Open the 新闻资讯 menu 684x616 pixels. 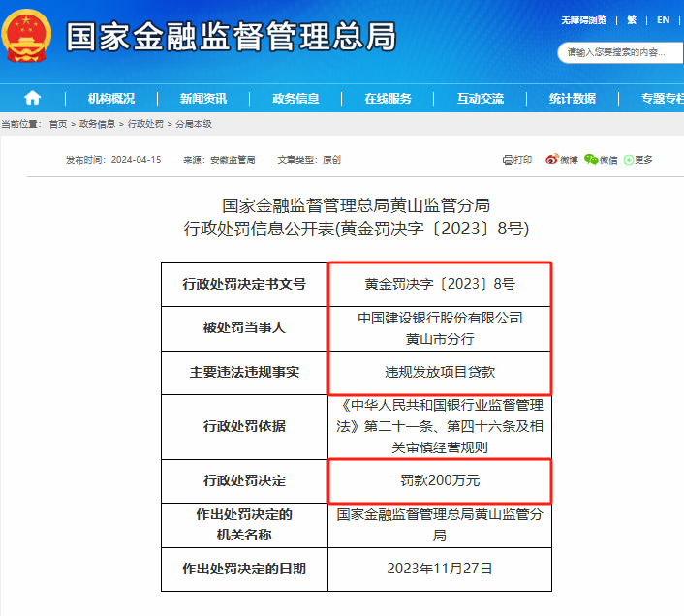(x=202, y=98)
